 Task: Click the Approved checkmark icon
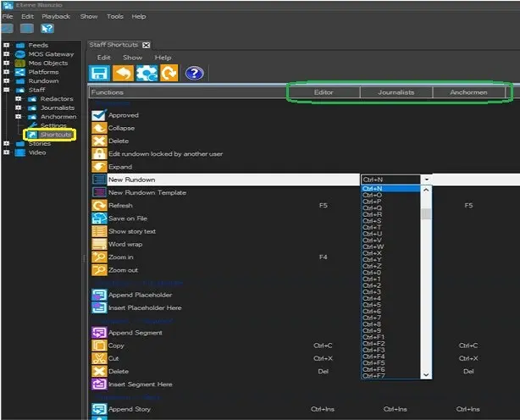click(x=98, y=115)
